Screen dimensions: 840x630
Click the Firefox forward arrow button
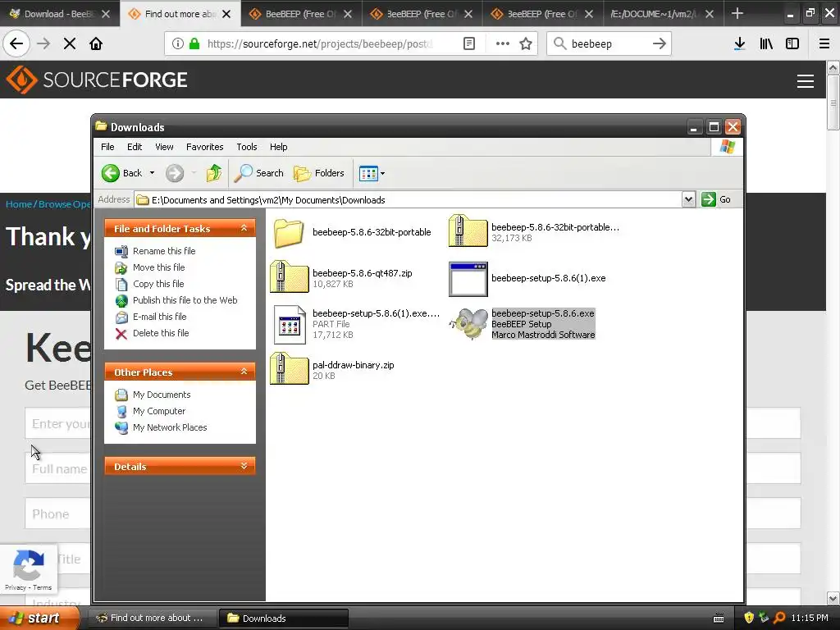coord(43,43)
